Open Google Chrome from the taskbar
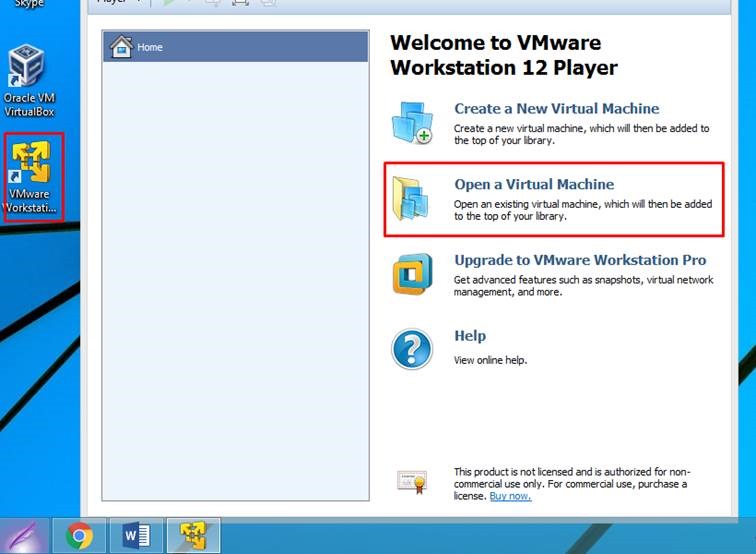The width and height of the screenshot is (756, 554). (x=80, y=536)
